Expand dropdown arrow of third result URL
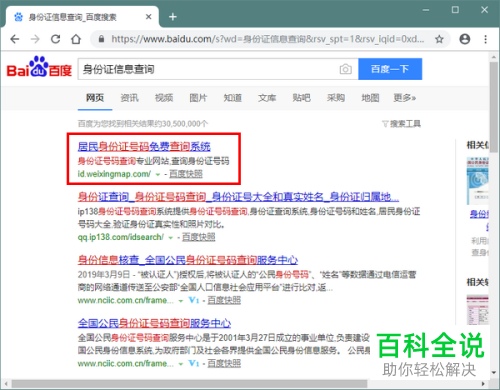500x390 pixels. (x=181, y=301)
